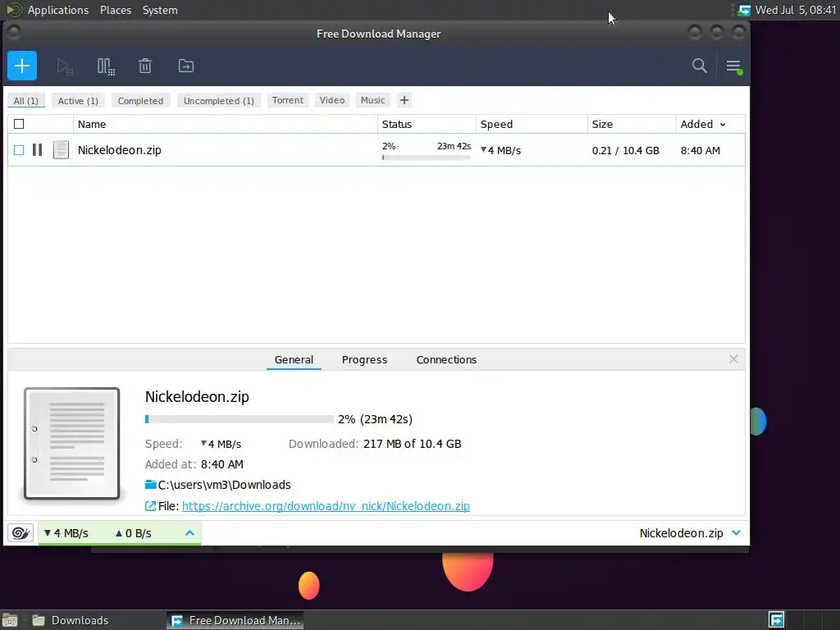Click the 217 MB of 10.4 GB text
840x630 pixels.
point(412,444)
